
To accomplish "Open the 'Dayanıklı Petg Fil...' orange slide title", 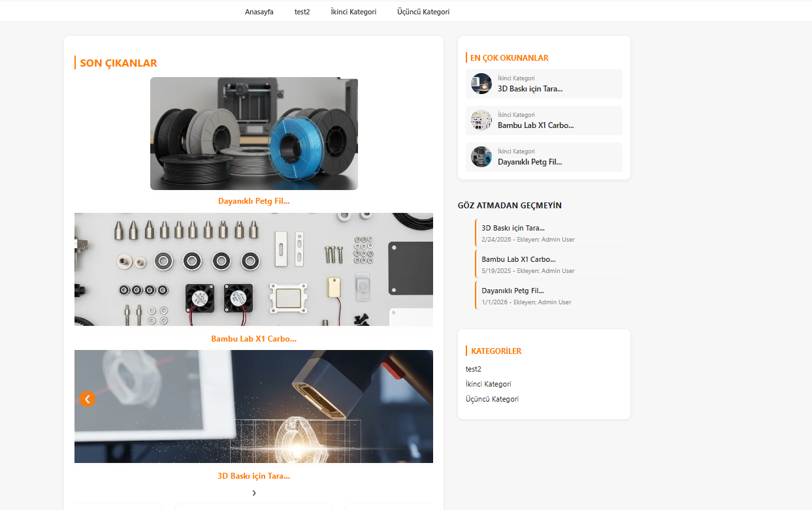I will pyautogui.click(x=254, y=201).
